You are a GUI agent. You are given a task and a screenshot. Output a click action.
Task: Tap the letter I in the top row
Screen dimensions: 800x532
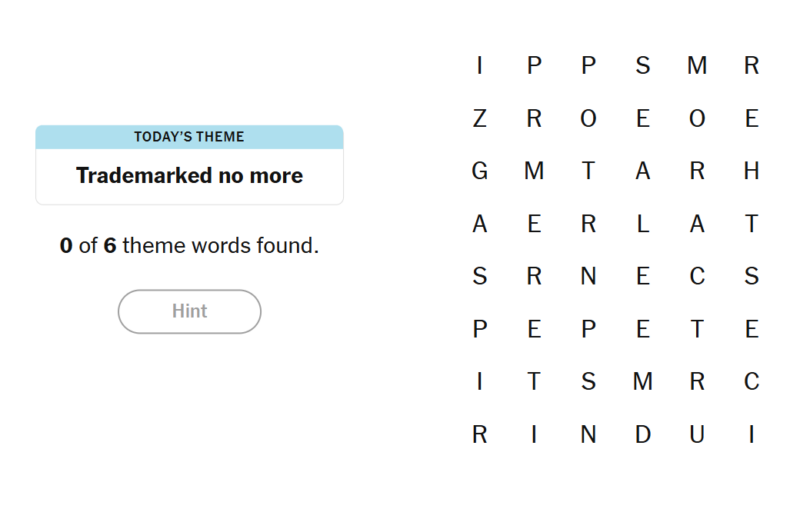pyautogui.click(x=480, y=66)
